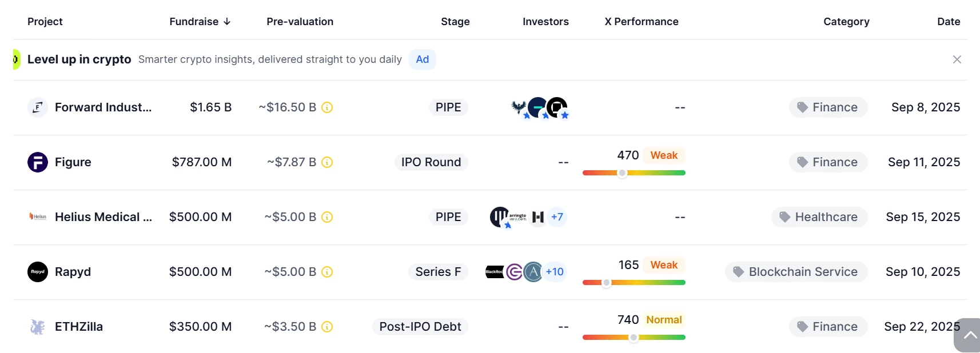Screen dimensions: 980x353
Task: Click the ETHZilla project logo icon
Action: [x=38, y=327]
